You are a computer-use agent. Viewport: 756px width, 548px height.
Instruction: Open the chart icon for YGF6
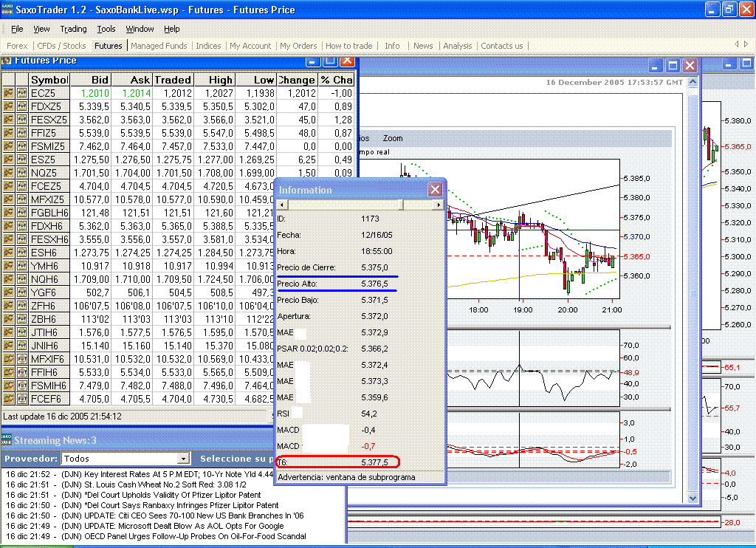click(8, 292)
